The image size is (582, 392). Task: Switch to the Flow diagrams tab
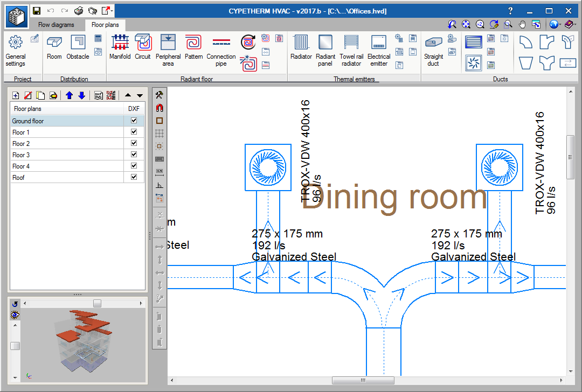pyautogui.click(x=56, y=25)
